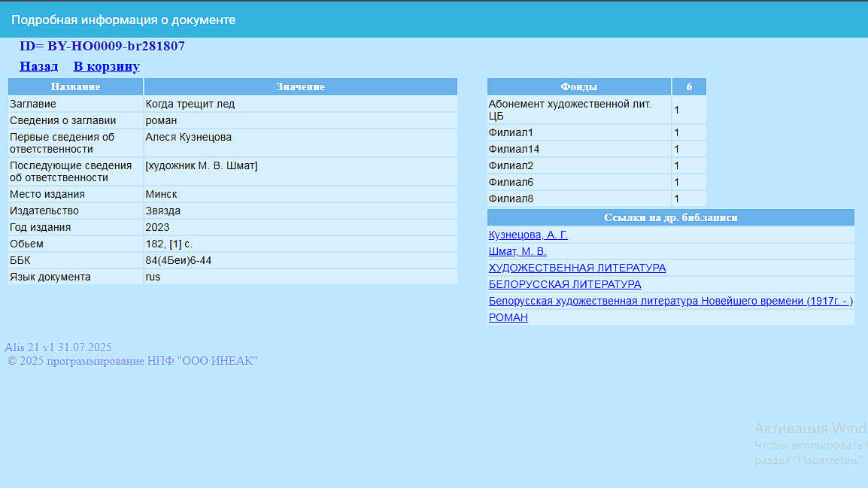Add document with В корзину link

(x=106, y=66)
